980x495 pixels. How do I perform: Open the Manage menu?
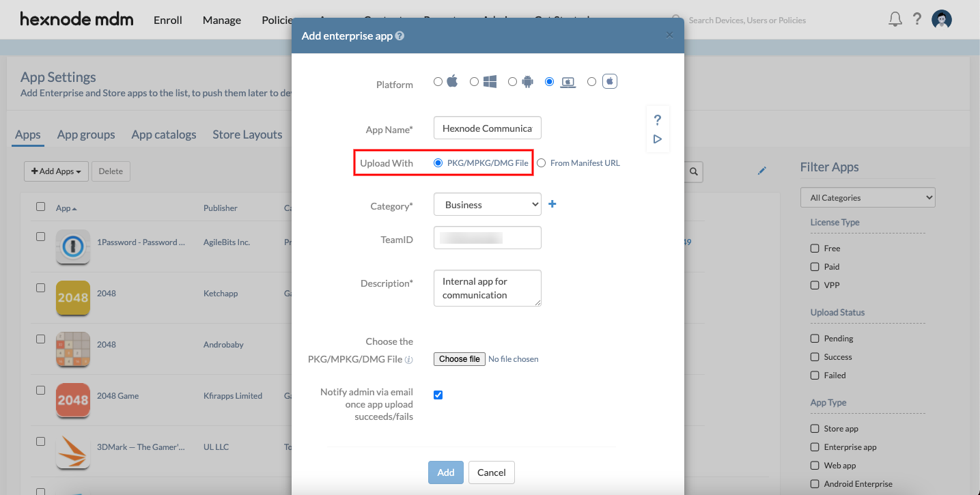tap(222, 20)
